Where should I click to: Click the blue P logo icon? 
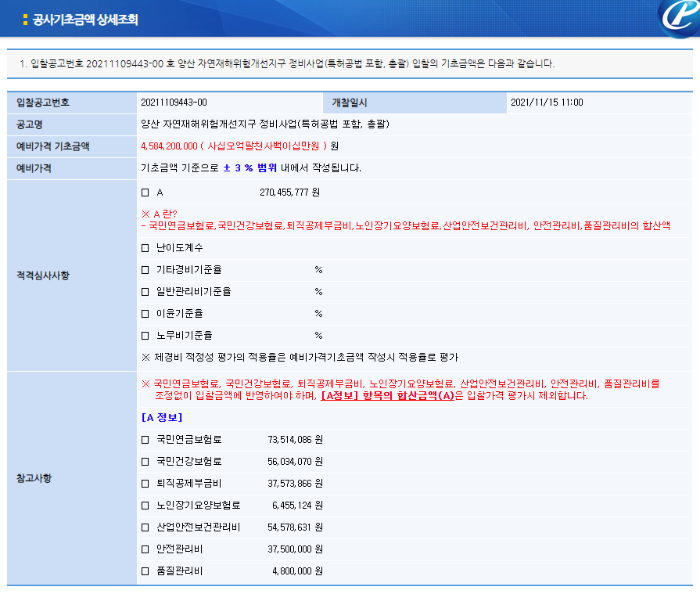click(680, 18)
